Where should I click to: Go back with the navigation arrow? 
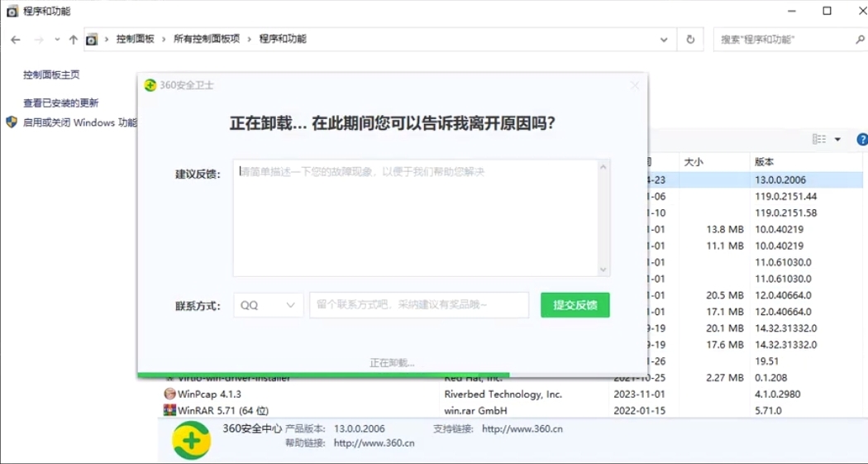(x=16, y=40)
